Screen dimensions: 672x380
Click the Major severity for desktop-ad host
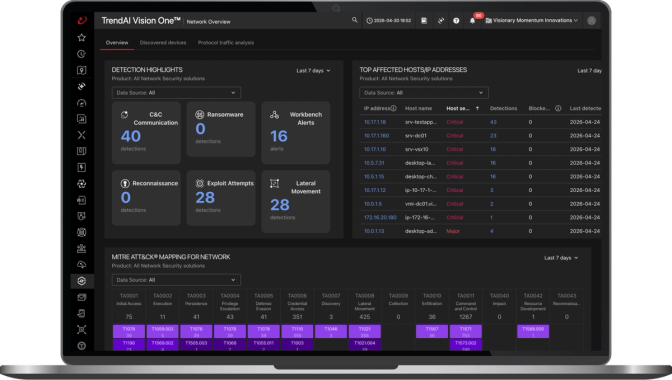tap(453, 231)
